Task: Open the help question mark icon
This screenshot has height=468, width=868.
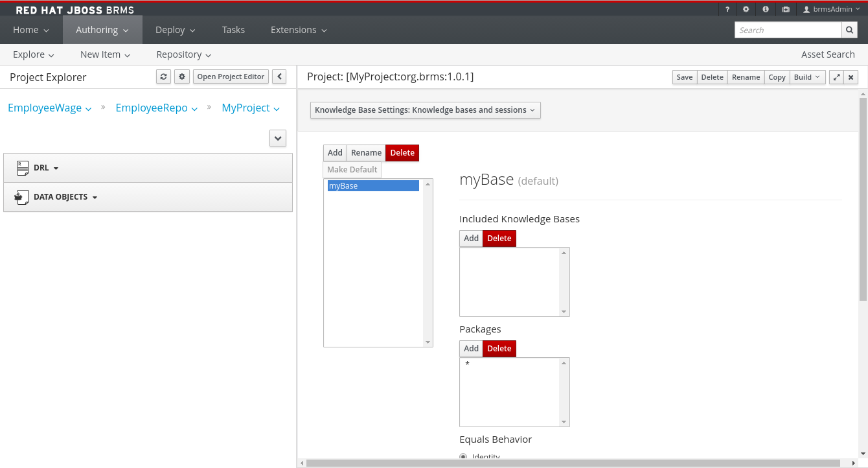Action: tap(727, 10)
